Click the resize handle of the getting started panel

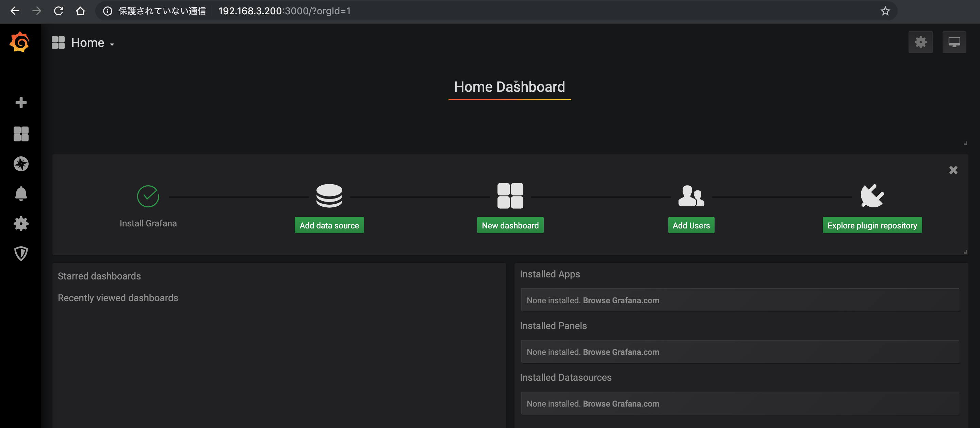(965, 252)
